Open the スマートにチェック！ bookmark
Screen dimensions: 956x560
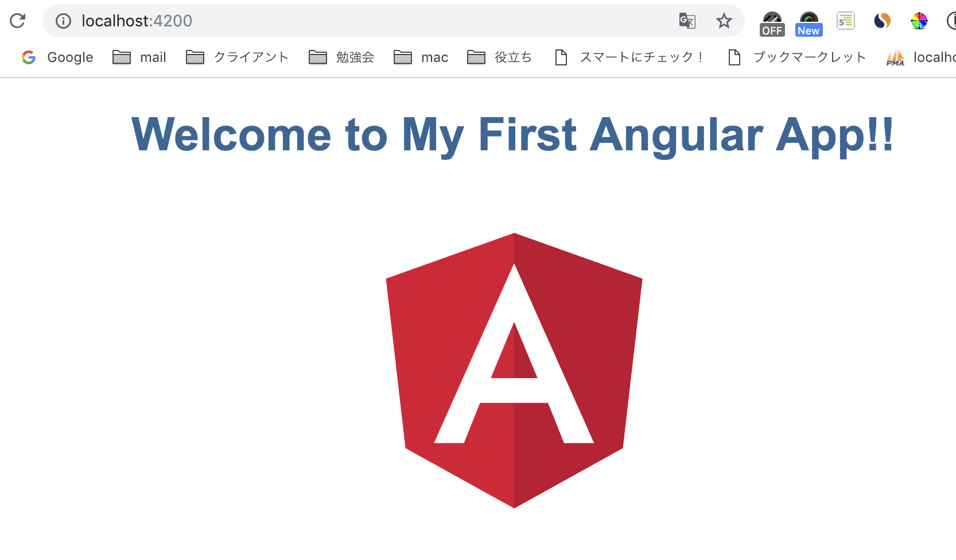(x=629, y=57)
